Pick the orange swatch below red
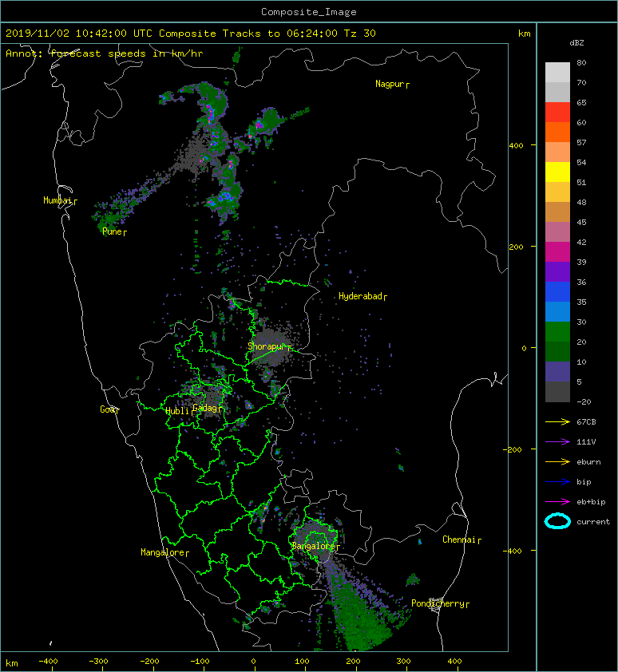This screenshot has width=618, height=672. coord(557,132)
